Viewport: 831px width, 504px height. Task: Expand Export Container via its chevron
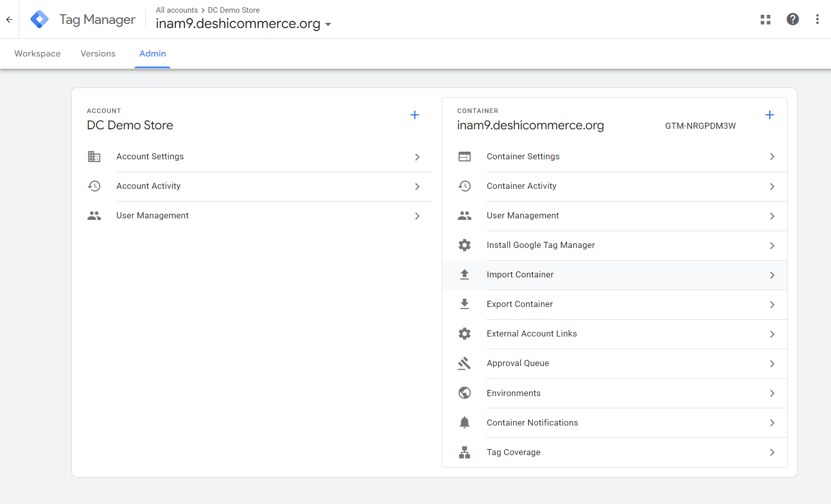point(772,304)
